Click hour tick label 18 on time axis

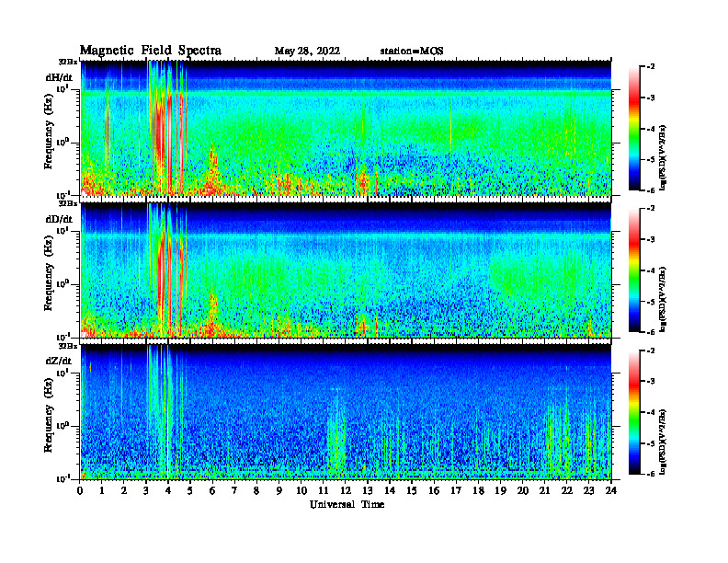click(x=478, y=490)
